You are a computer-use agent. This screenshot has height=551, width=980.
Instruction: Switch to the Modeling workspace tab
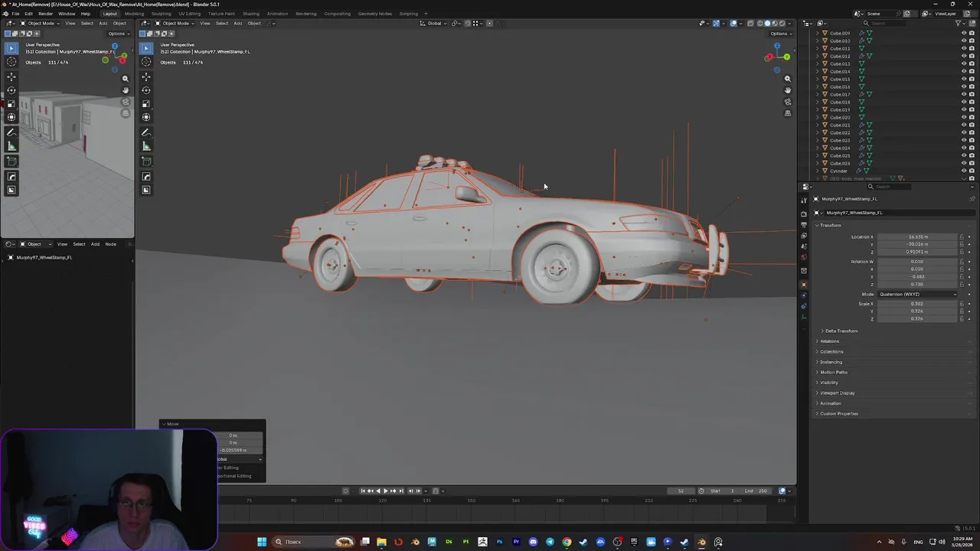(134, 14)
